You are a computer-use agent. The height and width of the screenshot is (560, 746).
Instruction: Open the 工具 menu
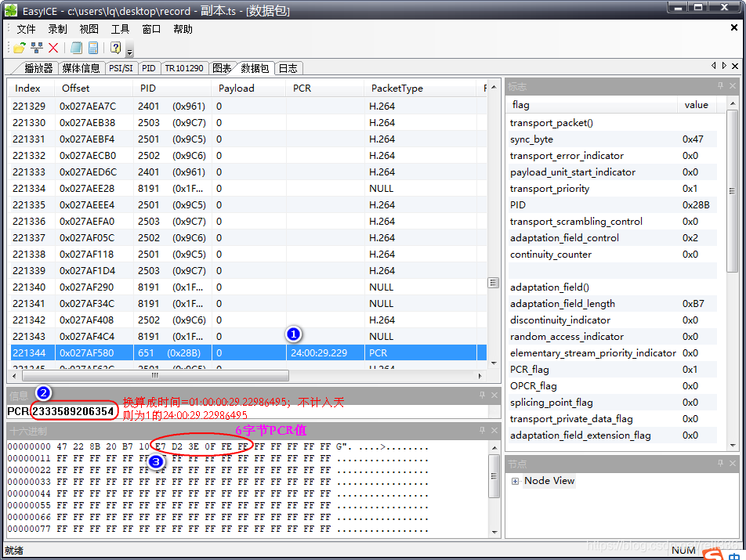[121, 29]
